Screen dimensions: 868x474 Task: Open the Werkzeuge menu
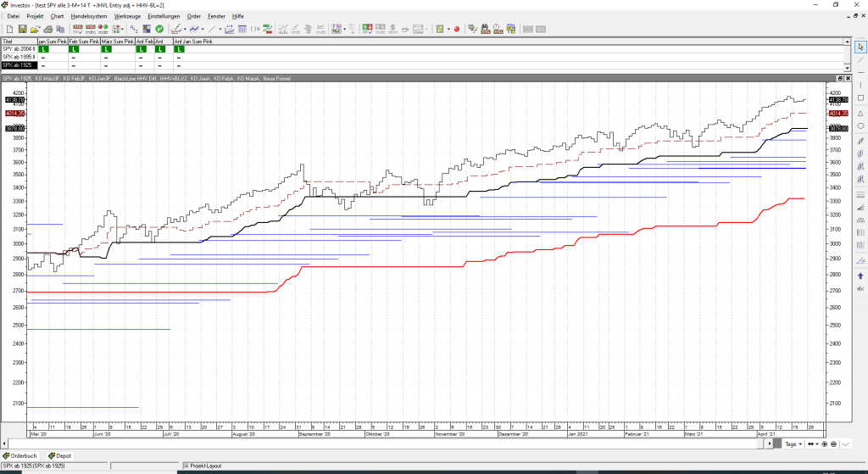coord(127,16)
